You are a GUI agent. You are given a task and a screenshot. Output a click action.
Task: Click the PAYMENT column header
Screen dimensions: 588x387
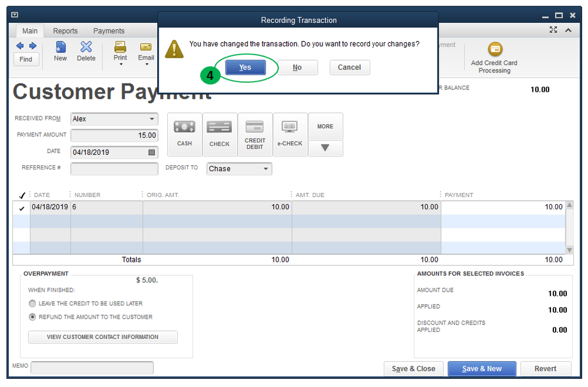tap(459, 195)
